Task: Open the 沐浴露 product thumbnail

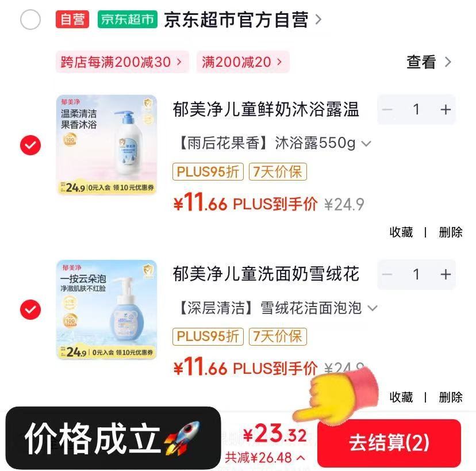Action: [106, 145]
